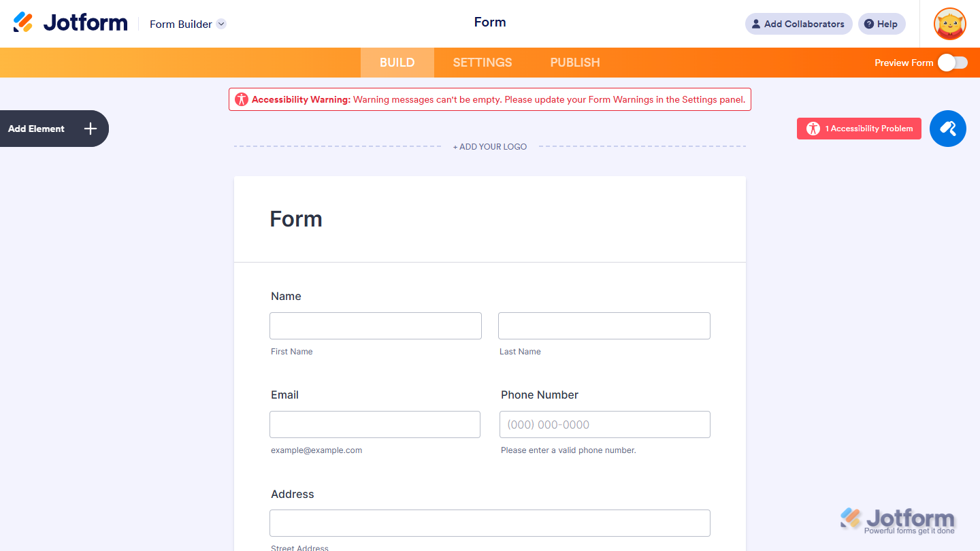Click the Add Collaborators person icon
The image size is (980, 551).
point(756,23)
